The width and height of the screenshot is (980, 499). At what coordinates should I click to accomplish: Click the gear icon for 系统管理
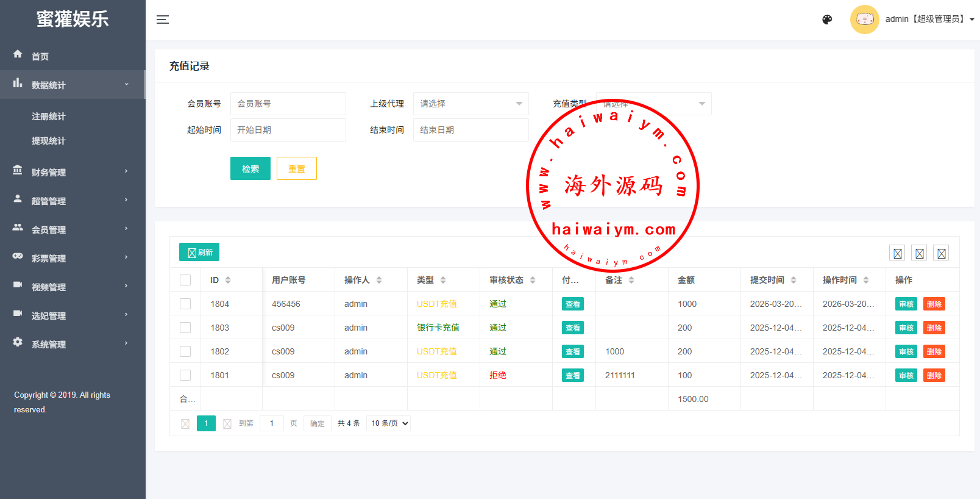click(x=18, y=342)
